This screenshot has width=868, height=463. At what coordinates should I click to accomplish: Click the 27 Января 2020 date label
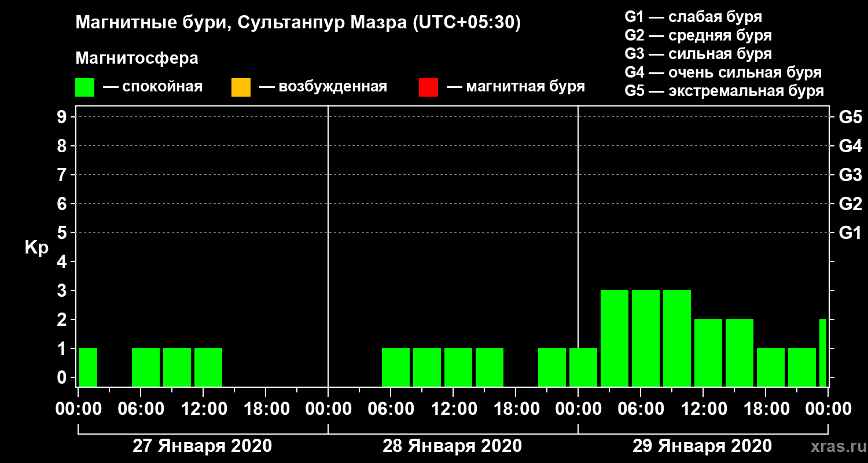point(202,446)
